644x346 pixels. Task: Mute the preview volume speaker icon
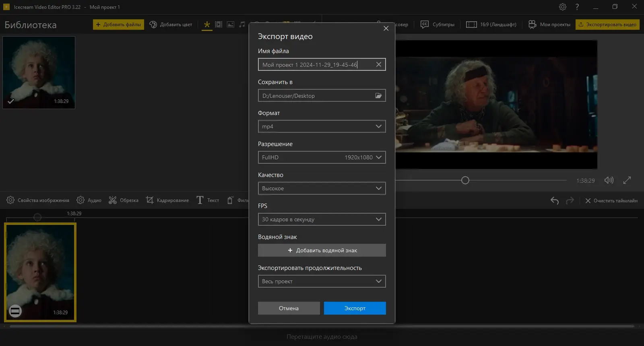(x=609, y=180)
